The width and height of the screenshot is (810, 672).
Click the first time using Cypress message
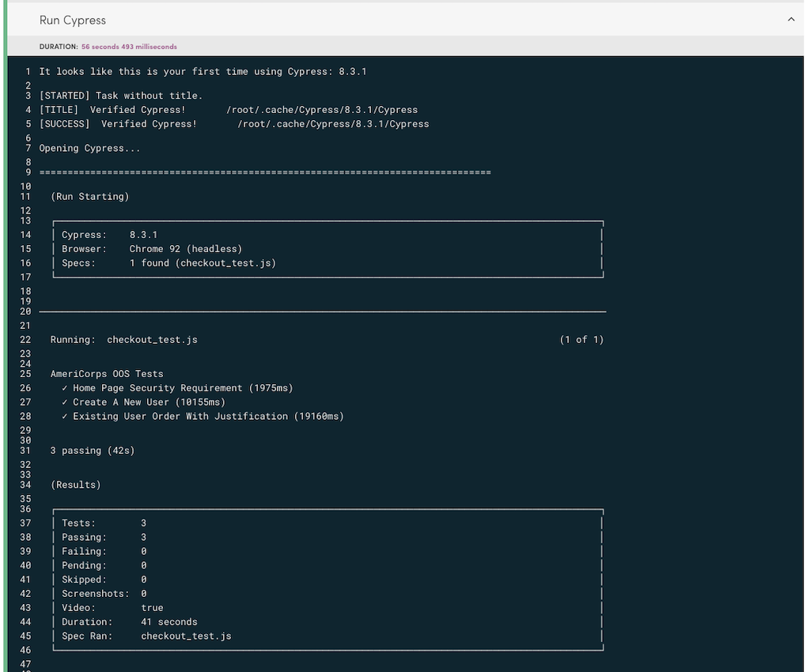[202, 72]
